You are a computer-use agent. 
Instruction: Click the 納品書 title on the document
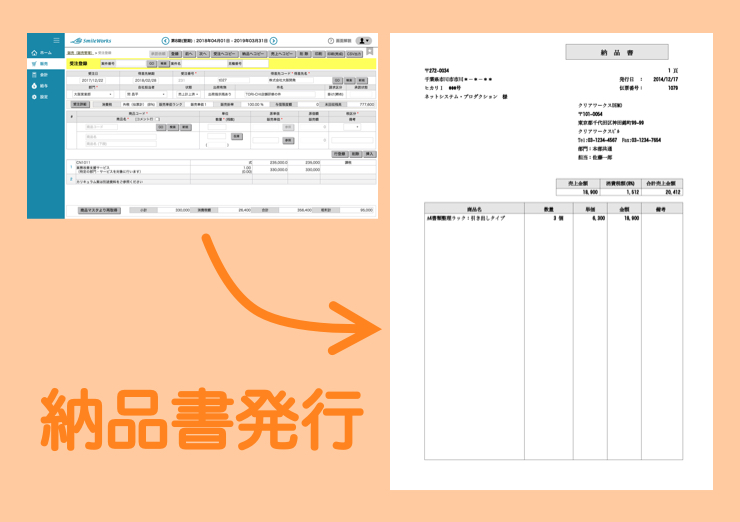click(617, 52)
